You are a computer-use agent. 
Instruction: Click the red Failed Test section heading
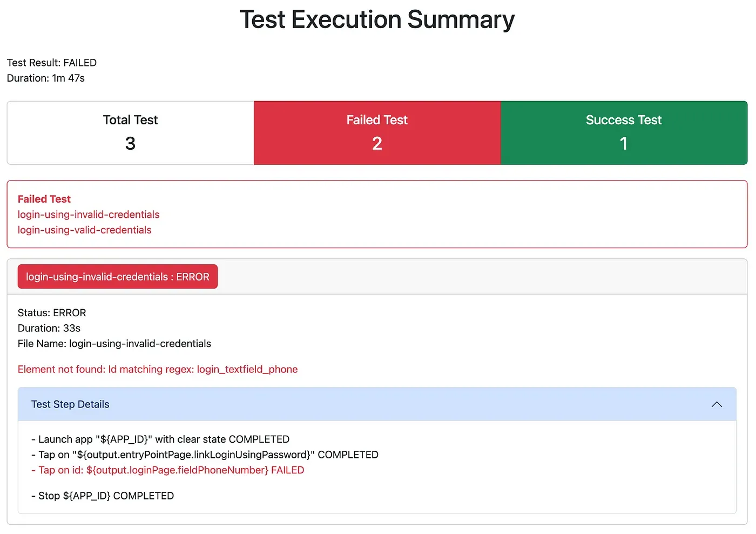tap(44, 199)
